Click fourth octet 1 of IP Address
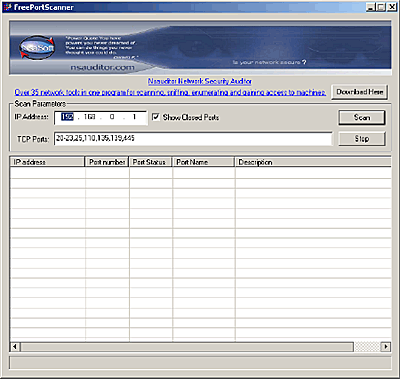400x379 pixels. [x=134, y=117]
